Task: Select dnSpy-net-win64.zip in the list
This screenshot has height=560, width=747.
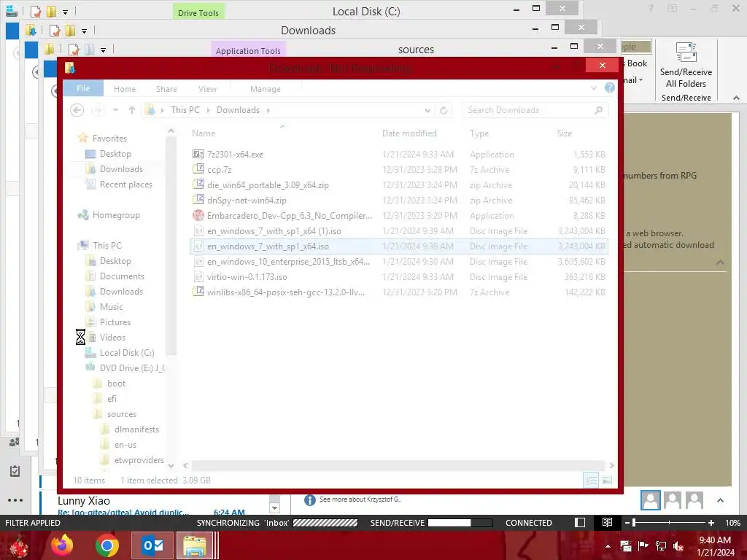Action: [x=399, y=200]
